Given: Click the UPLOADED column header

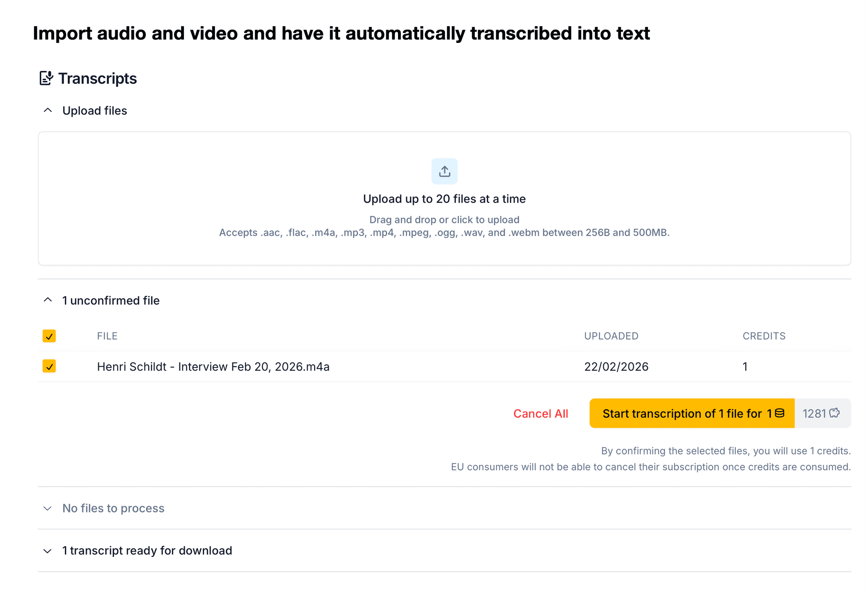Looking at the screenshot, I should tap(611, 336).
